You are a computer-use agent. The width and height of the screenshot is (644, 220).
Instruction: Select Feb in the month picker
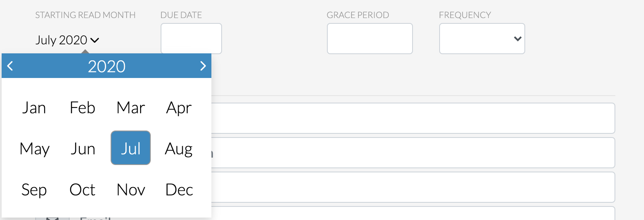click(82, 108)
